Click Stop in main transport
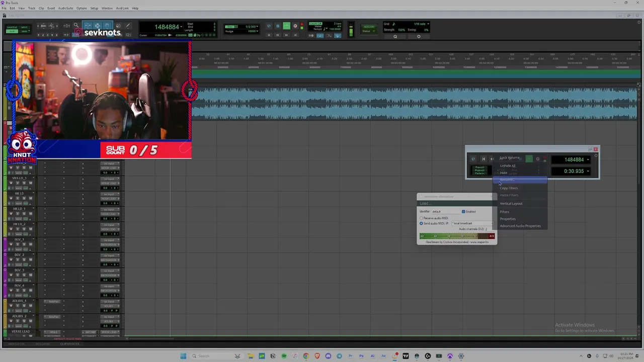Viewport: 644px width, 362px height. coord(278,26)
